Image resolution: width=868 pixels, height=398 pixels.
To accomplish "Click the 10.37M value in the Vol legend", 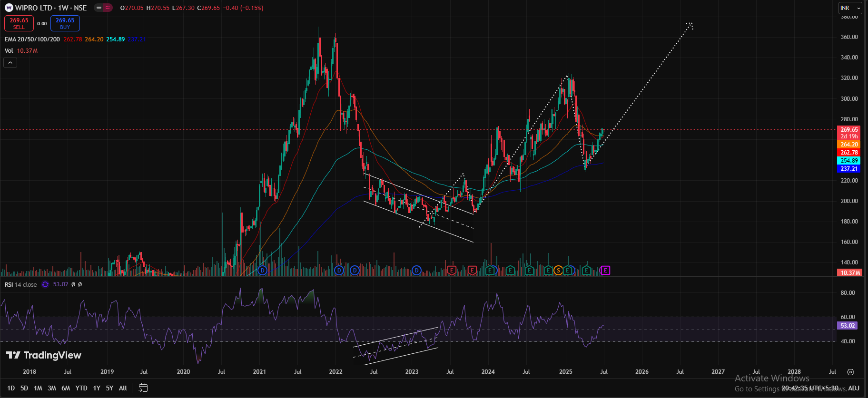I will [27, 51].
